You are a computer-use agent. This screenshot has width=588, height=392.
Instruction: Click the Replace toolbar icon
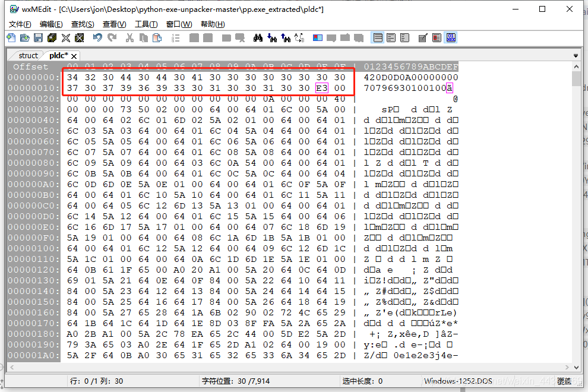(299, 38)
